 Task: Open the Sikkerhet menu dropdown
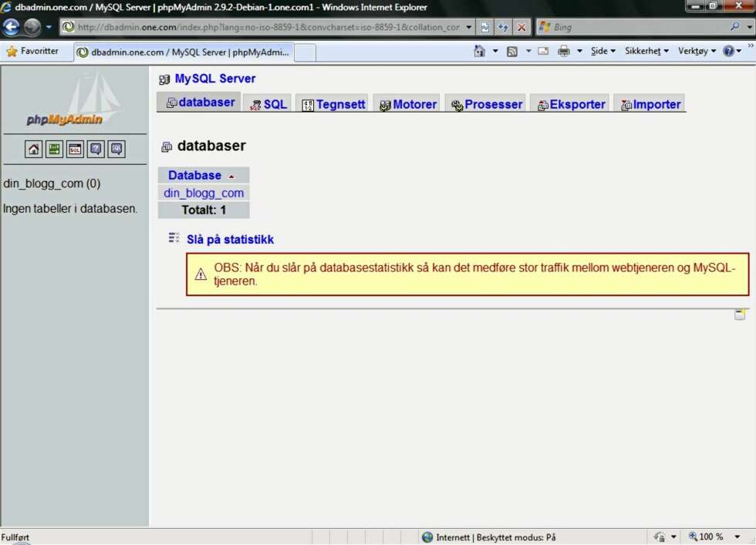coord(646,51)
